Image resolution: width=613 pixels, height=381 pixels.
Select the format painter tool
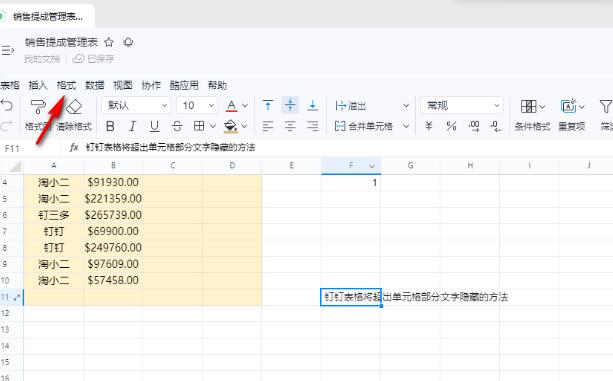point(38,106)
